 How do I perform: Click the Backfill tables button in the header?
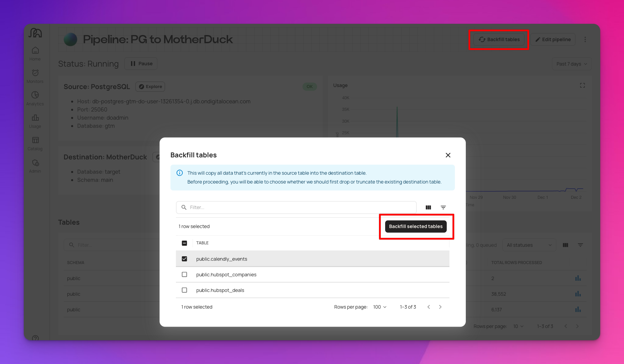(499, 39)
